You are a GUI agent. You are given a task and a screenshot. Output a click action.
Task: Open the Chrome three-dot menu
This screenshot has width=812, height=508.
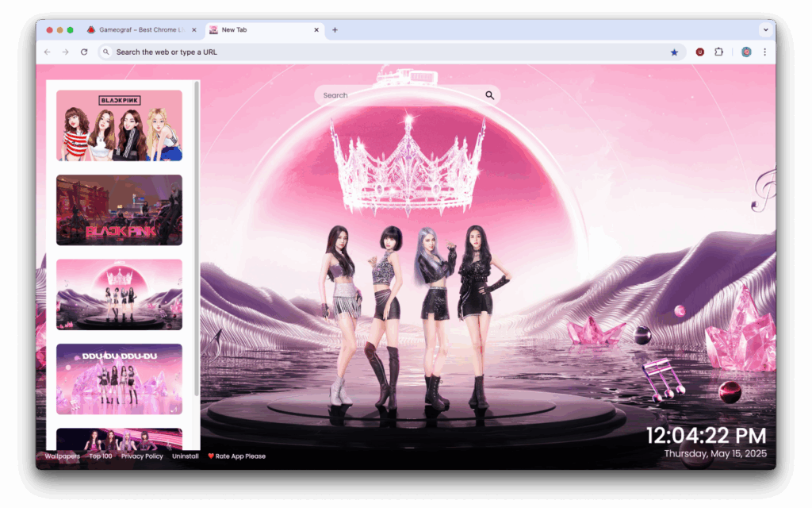[764, 51]
